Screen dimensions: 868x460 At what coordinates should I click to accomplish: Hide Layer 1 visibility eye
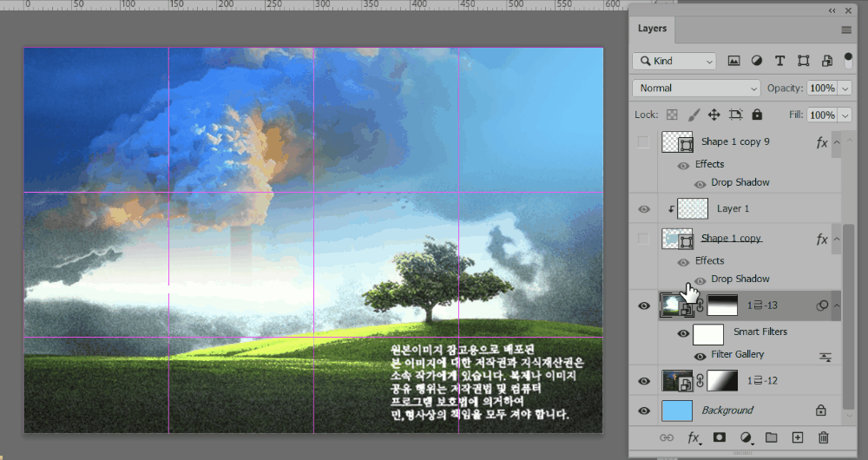click(x=644, y=209)
